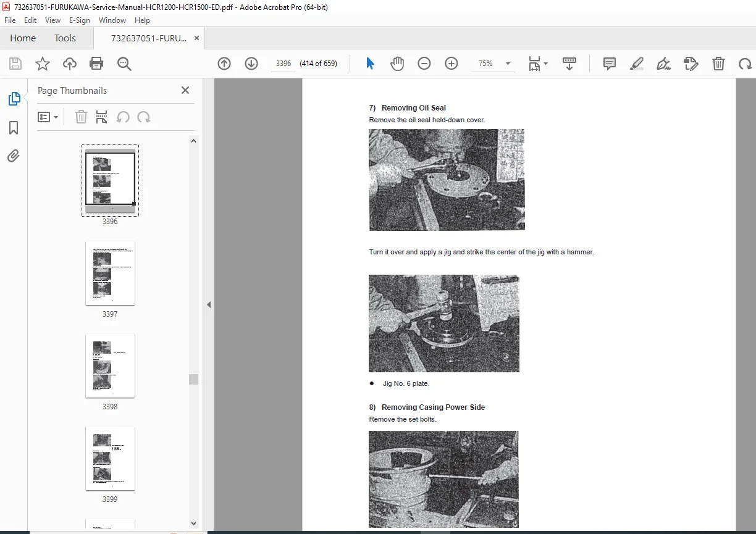The height and width of the screenshot is (534, 756).
Task: Select the page 3397 thumbnail
Action: 110,273
